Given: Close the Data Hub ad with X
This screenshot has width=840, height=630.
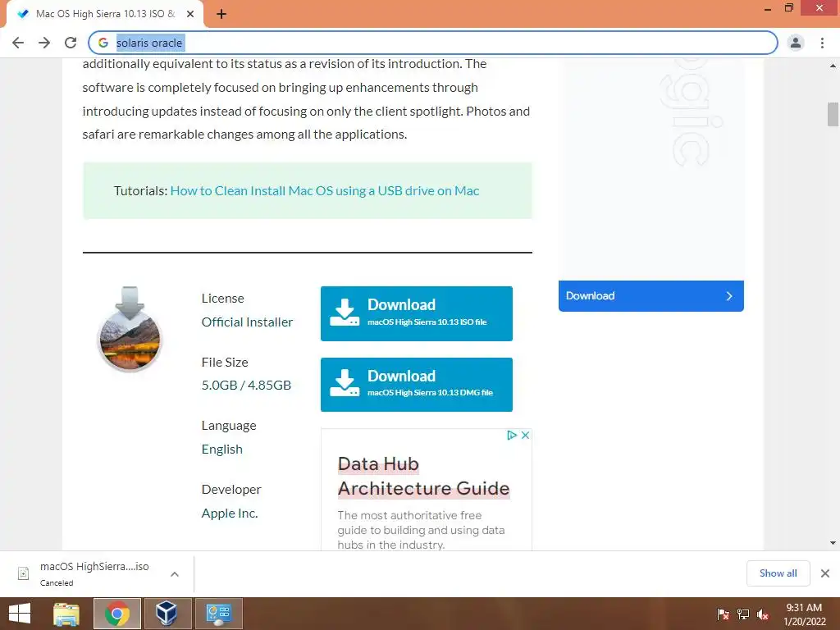Looking at the screenshot, I should [x=526, y=435].
